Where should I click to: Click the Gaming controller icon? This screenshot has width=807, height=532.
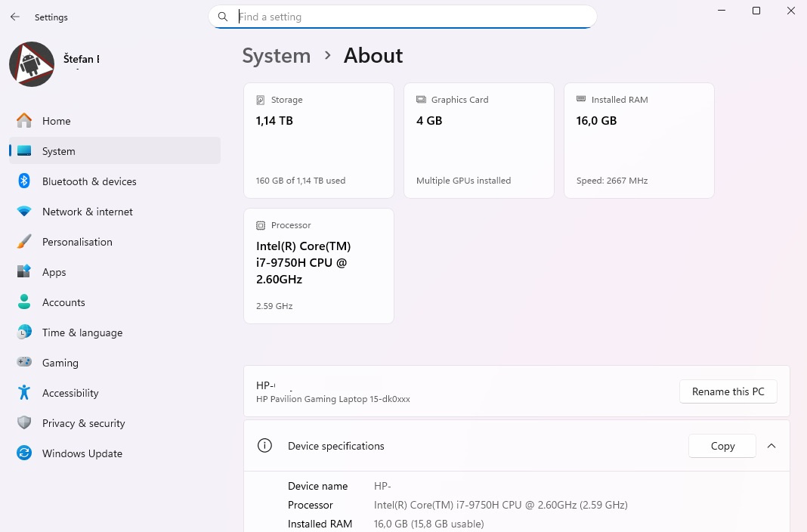(24, 362)
